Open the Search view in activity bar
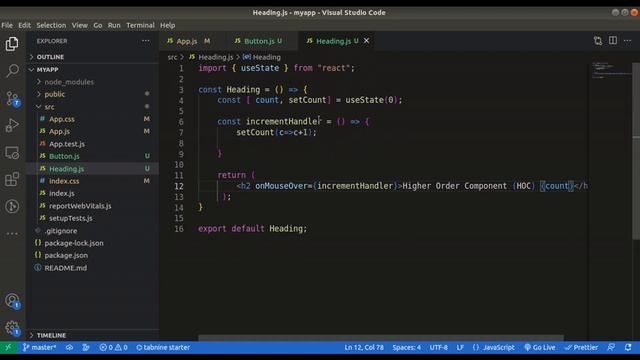Viewport: 640px width, 360px height. click(12, 71)
